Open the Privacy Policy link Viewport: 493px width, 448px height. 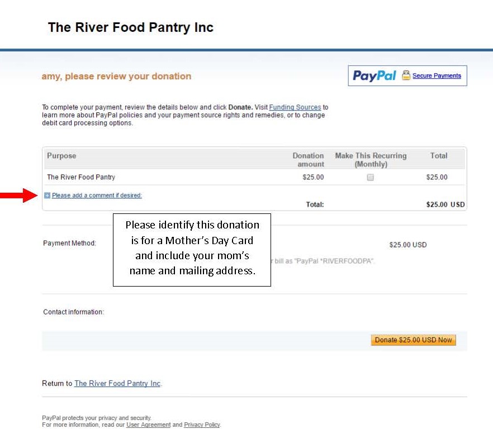202,425
